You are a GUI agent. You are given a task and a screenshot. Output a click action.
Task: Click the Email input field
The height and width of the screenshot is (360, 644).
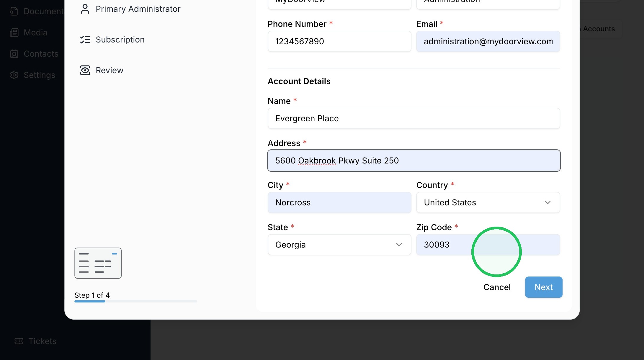pyautogui.click(x=488, y=41)
